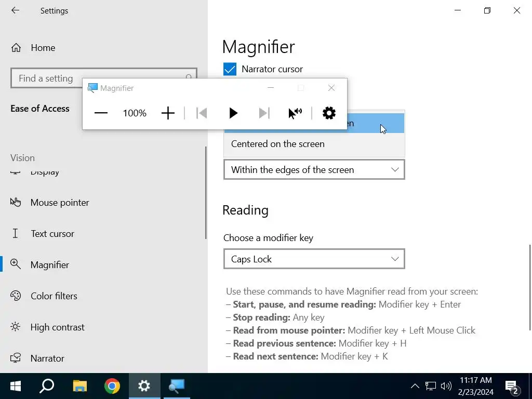Click the Mouse pointer hand icon
Screen dimensions: 532x399
pyautogui.click(x=15, y=202)
